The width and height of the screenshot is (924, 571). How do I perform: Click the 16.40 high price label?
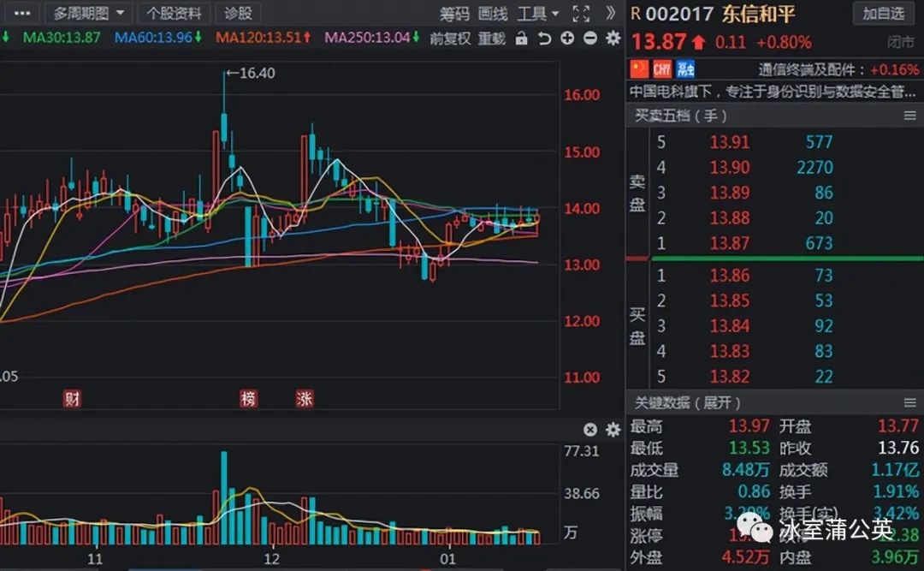[x=257, y=73]
